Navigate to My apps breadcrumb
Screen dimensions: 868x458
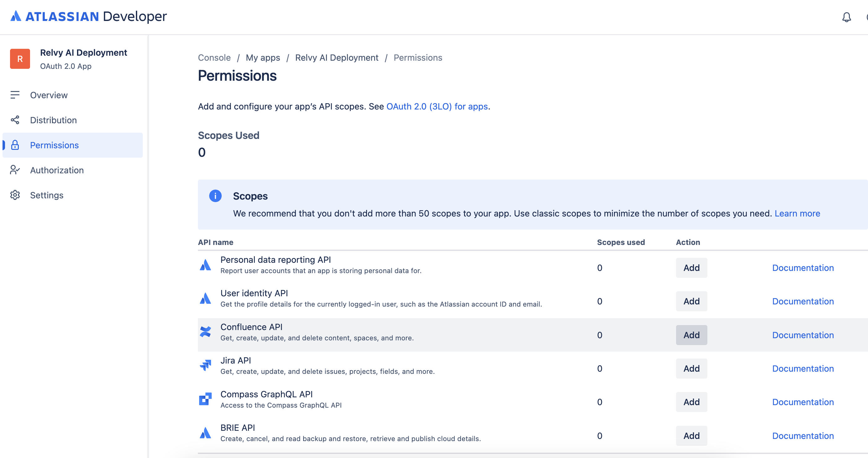coord(263,58)
